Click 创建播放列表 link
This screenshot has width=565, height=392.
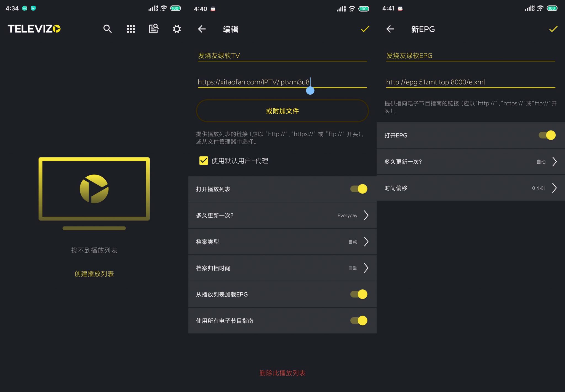(94, 274)
